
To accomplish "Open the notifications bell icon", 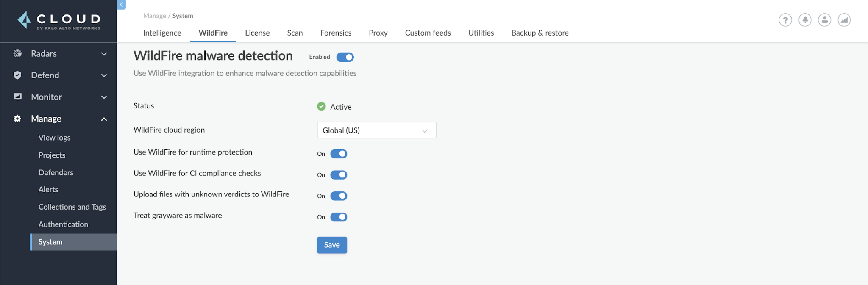I will tap(805, 20).
